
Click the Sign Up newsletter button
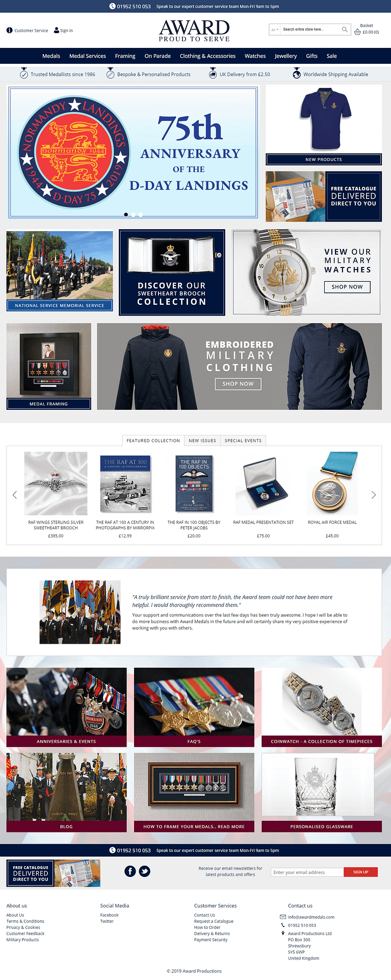click(361, 872)
